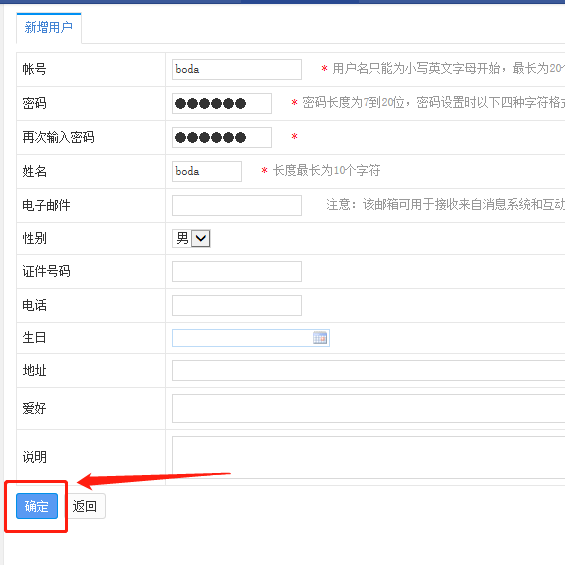This screenshot has width=565, height=565.
Task: Click the 返回 back button
Action: (85, 506)
